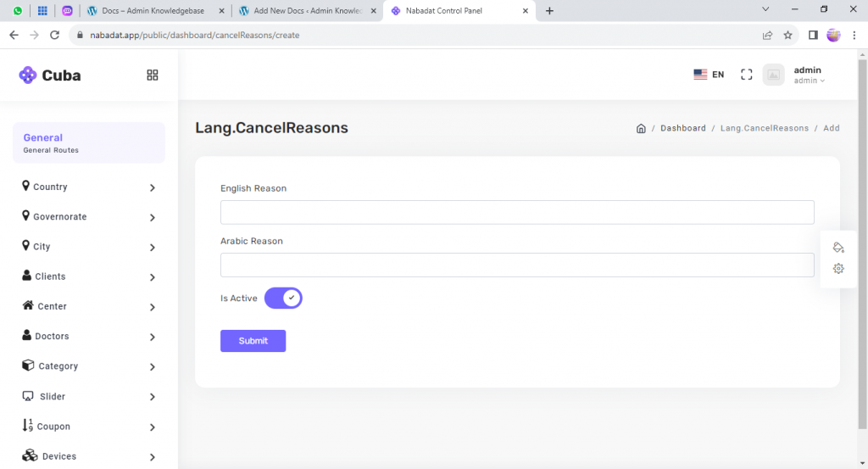The width and height of the screenshot is (868, 469).
Task: Click the English Reason input field
Action: point(517,212)
